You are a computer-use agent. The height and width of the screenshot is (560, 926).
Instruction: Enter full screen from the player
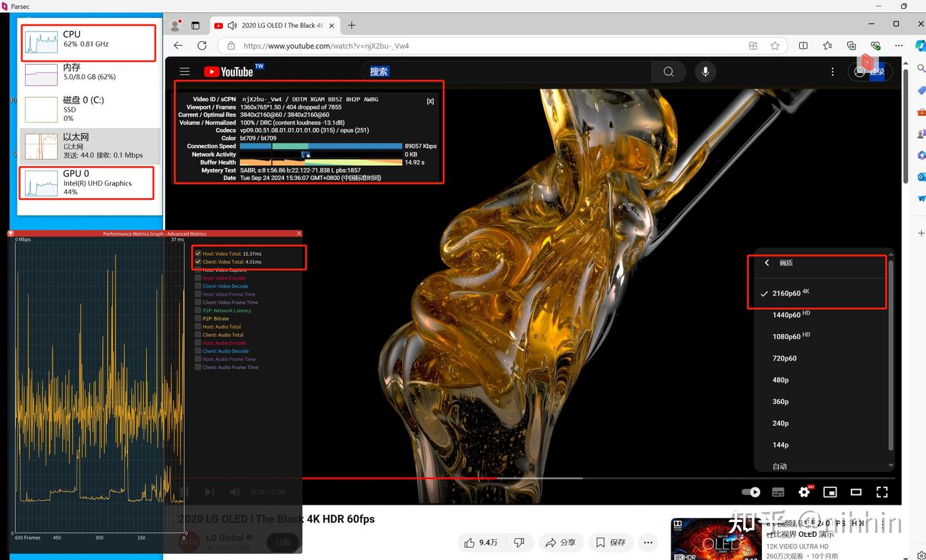pos(882,492)
